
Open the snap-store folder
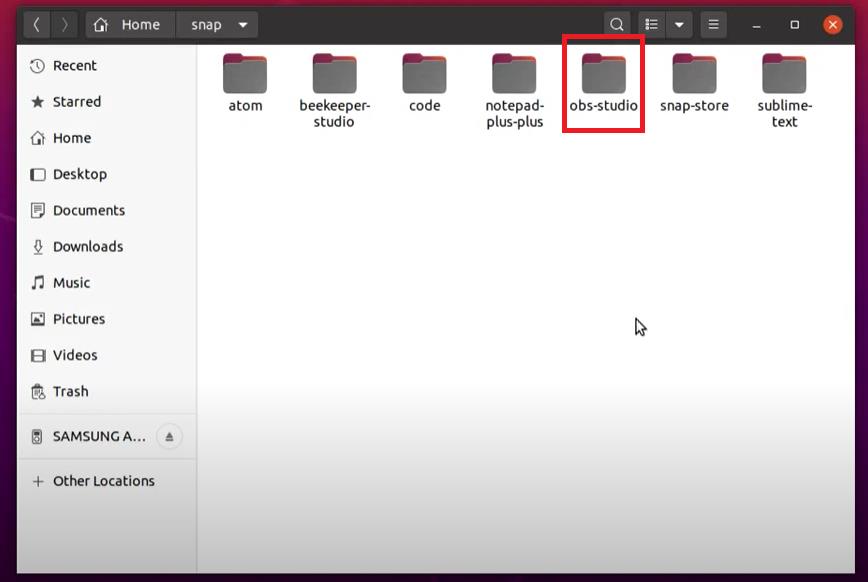(694, 83)
